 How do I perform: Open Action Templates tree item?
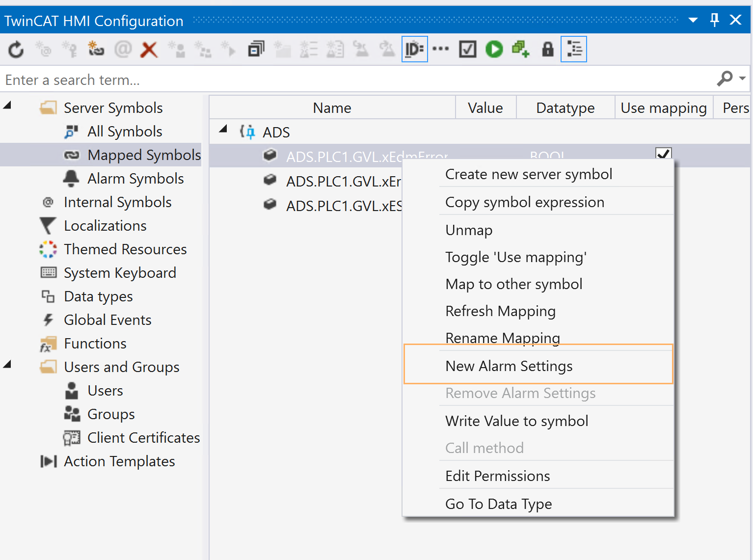tap(119, 461)
